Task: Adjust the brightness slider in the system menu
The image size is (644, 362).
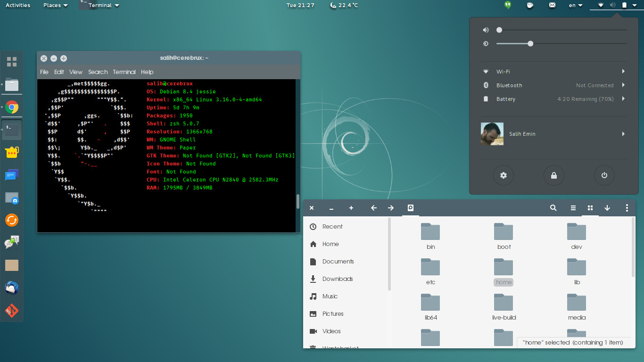Action: click(x=530, y=43)
